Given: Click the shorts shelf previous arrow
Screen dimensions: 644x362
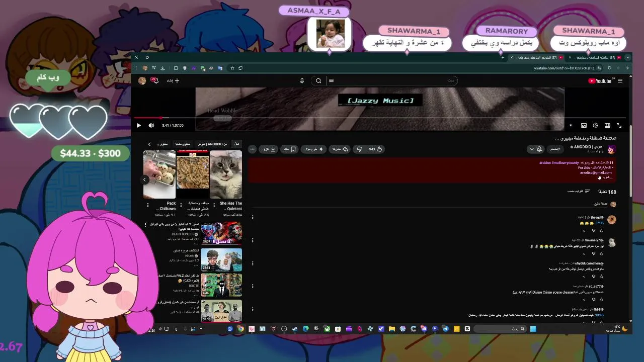Looking at the screenshot, I should pyautogui.click(x=144, y=179).
